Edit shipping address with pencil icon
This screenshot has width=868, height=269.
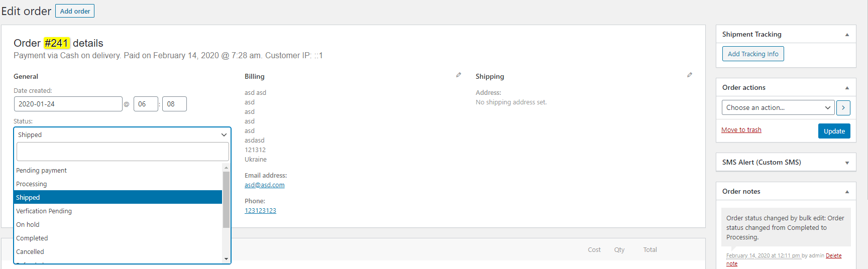[x=690, y=75]
